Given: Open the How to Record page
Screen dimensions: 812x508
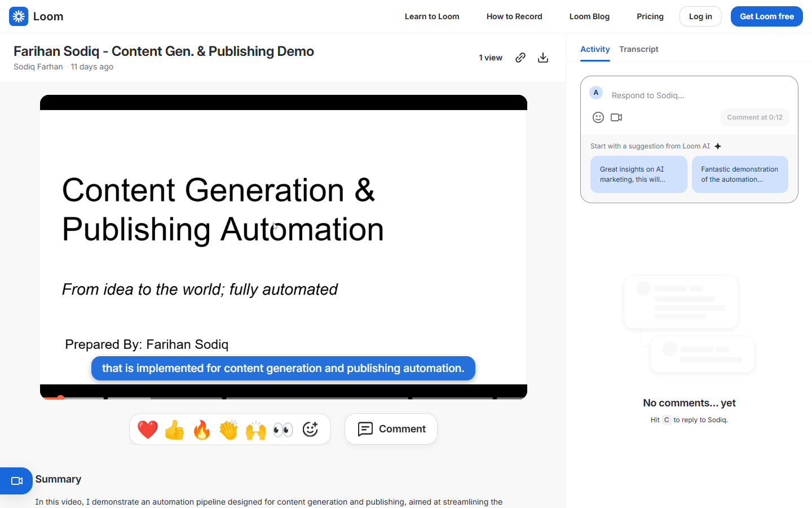Looking at the screenshot, I should point(514,16).
